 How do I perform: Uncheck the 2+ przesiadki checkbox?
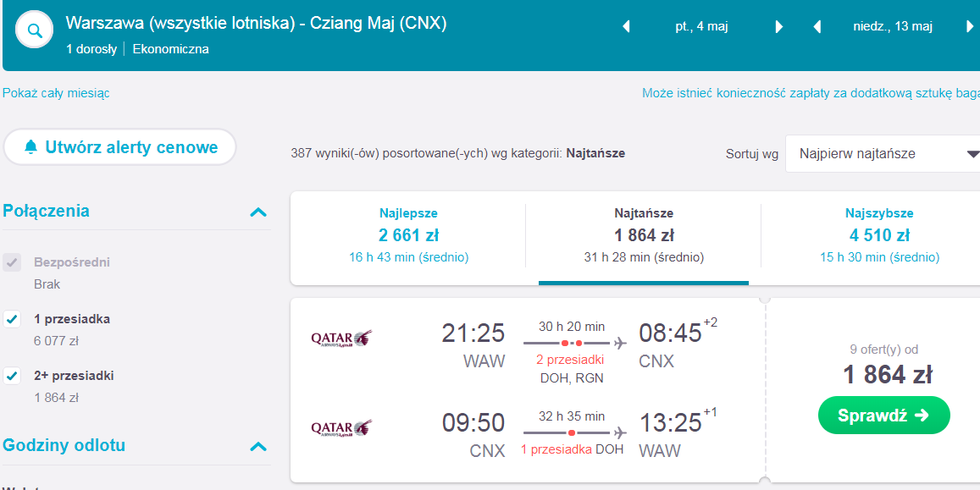(x=12, y=377)
